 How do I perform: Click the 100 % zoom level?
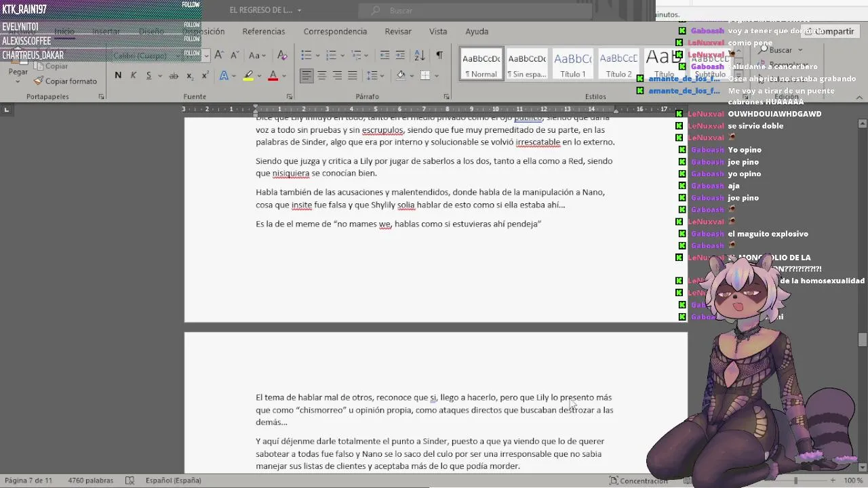pyautogui.click(x=854, y=481)
